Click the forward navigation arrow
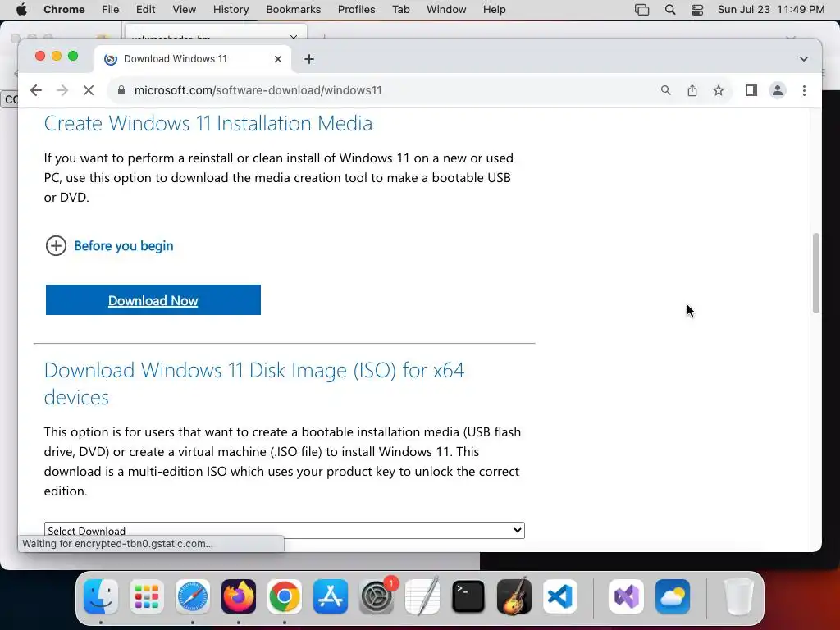This screenshot has width=840, height=630. point(62,90)
